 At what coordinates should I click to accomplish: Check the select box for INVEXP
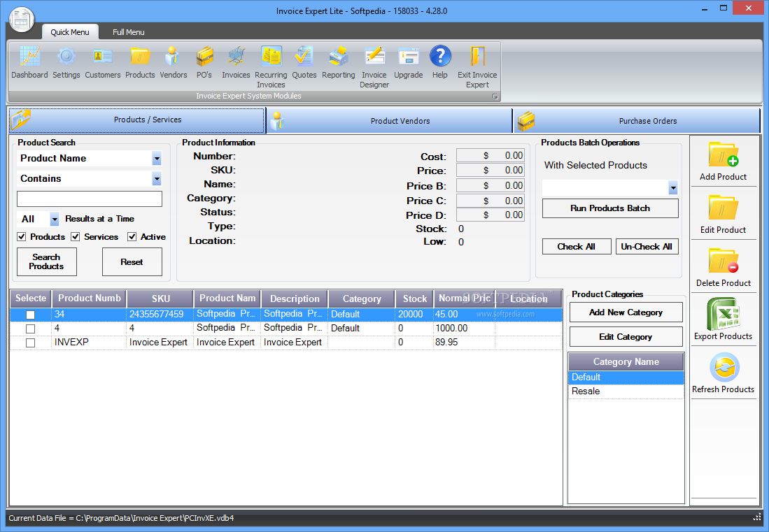[x=30, y=343]
